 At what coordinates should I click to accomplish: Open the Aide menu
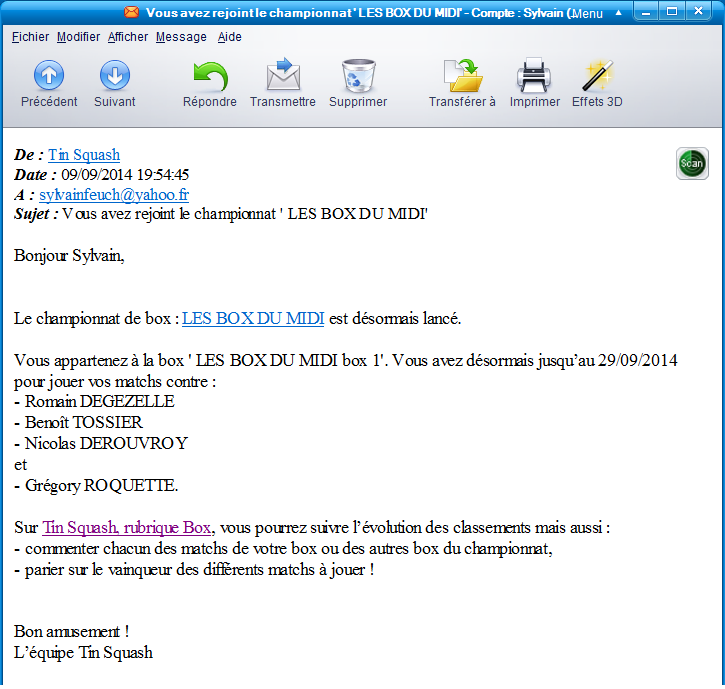230,37
